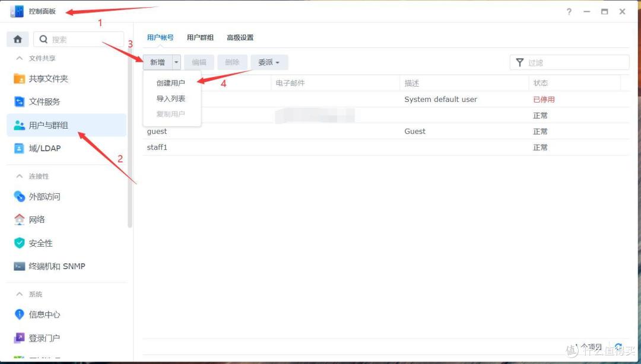Choose 创建用户 from the dropdown menu
641x364 pixels.
pos(172,83)
